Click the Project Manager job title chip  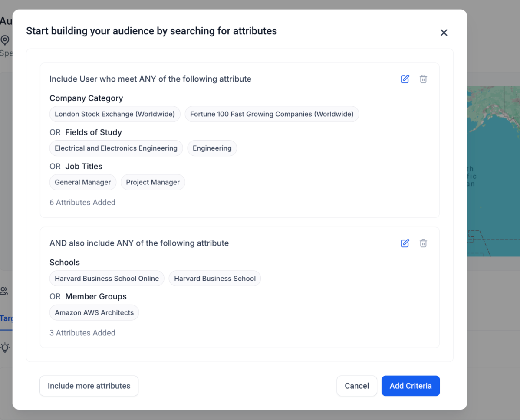(x=153, y=182)
